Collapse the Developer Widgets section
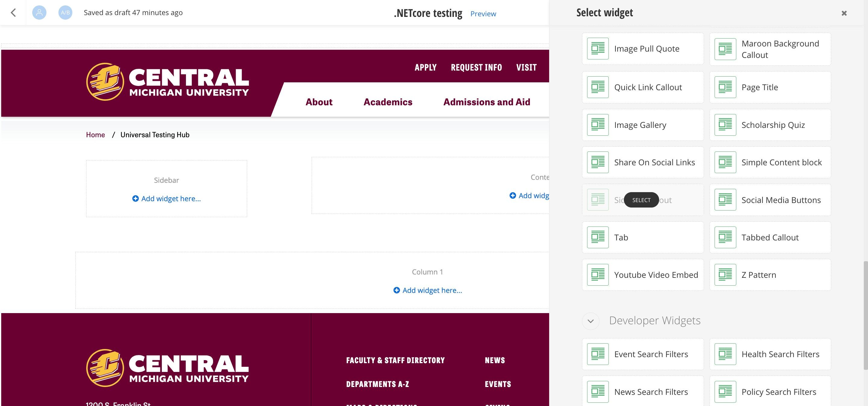The width and height of the screenshot is (868, 406). pyautogui.click(x=590, y=321)
